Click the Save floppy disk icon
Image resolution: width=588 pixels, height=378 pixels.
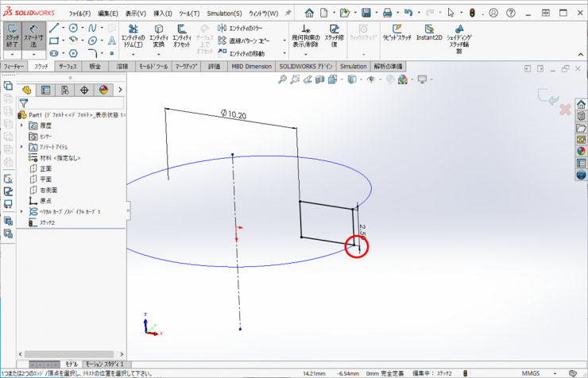pos(367,13)
